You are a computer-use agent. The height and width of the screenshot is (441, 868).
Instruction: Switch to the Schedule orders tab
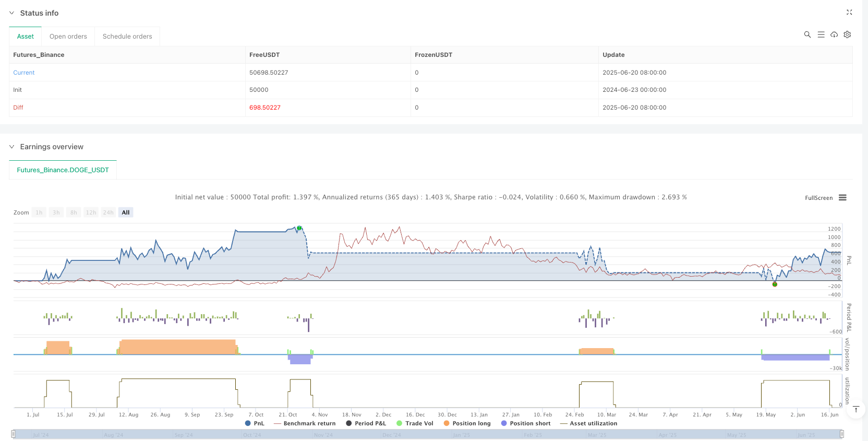tap(127, 37)
